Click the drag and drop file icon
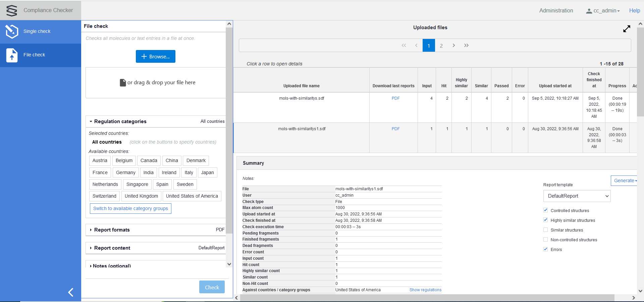The height and width of the screenshot is (302, 644). coord(122,82)
